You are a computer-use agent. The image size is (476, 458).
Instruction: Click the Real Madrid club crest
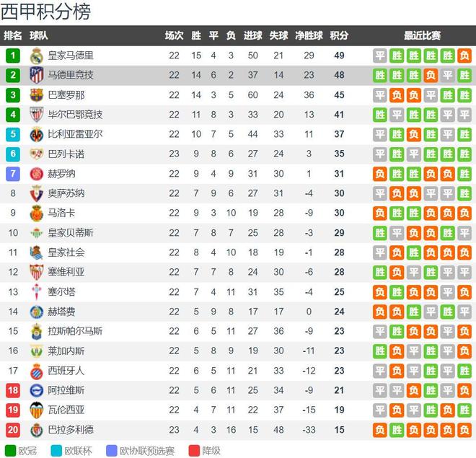tap(36, 56)
